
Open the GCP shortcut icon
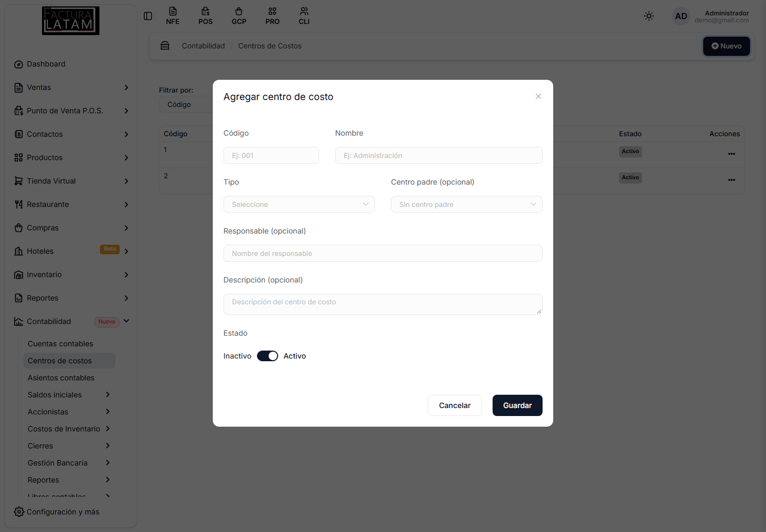239,16
